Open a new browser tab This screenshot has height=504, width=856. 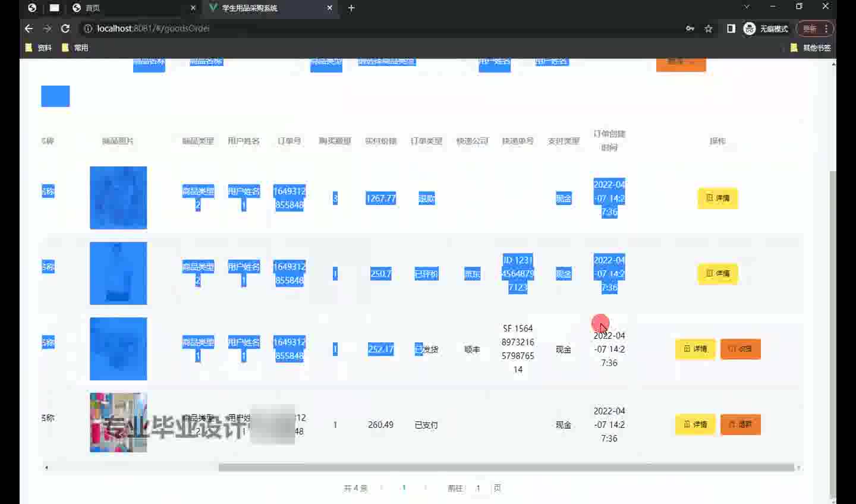pyautogui.click(x=351, y=8)
